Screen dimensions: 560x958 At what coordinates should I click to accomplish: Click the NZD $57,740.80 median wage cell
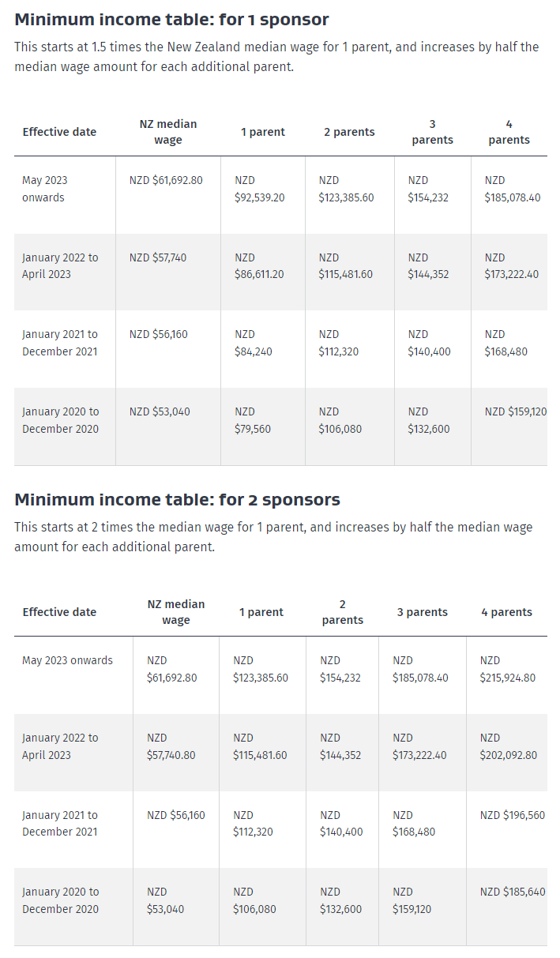coord(171,746)
